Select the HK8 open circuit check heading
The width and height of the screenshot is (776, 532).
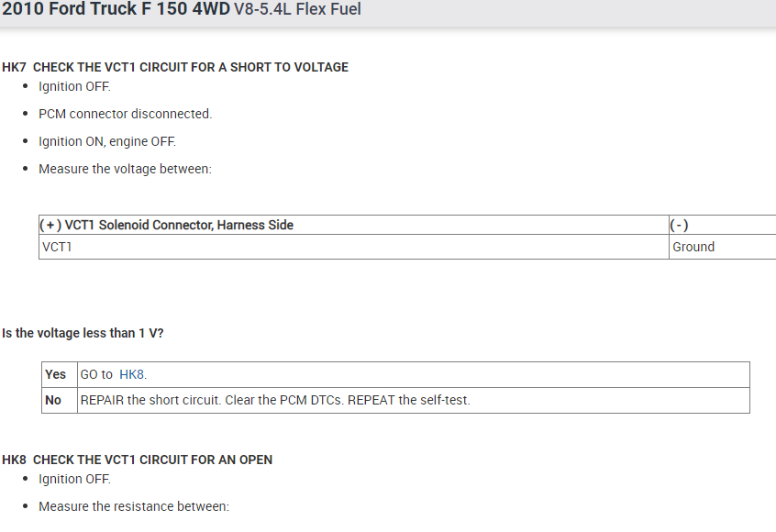pyautogui.click(x=138, y=460)
